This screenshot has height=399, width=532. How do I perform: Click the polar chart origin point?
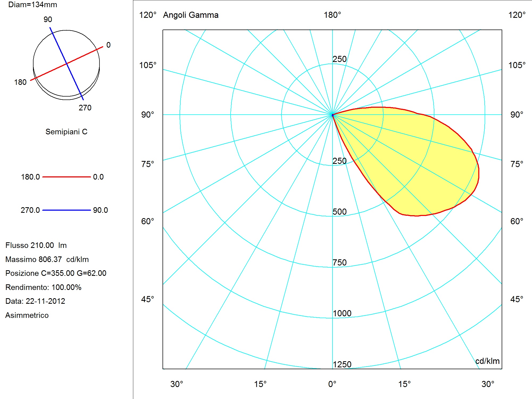click(x=332, y=115)
